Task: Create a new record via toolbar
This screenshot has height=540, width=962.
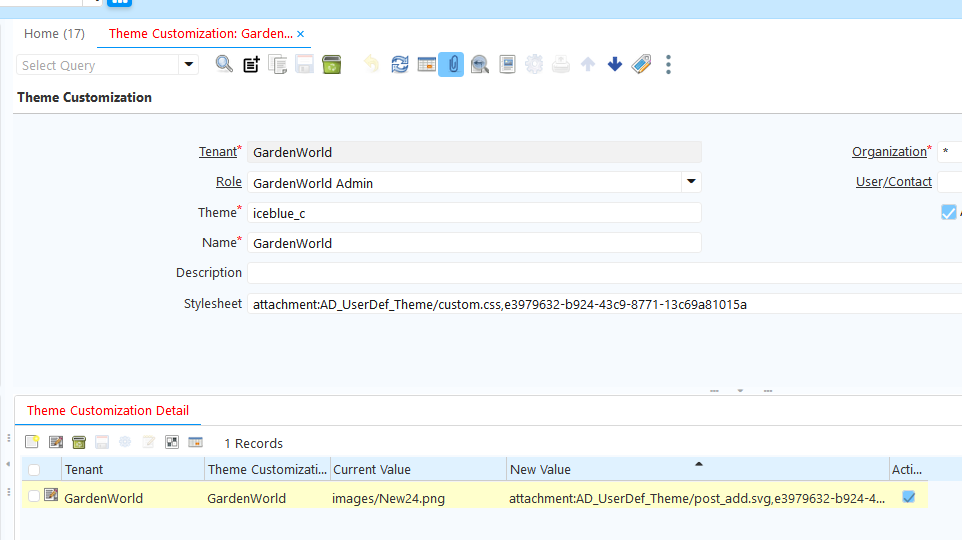Action: click(251, 64)
